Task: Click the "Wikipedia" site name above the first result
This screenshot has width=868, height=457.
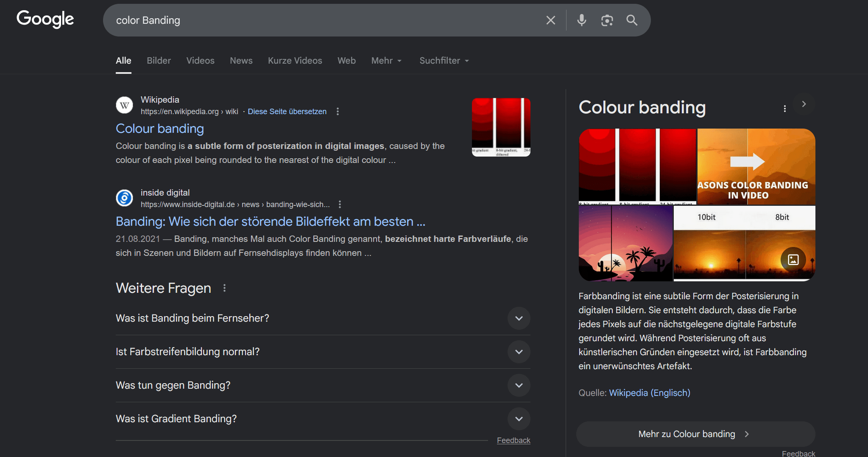Action: pyautogui.click(x=160, y=100)
